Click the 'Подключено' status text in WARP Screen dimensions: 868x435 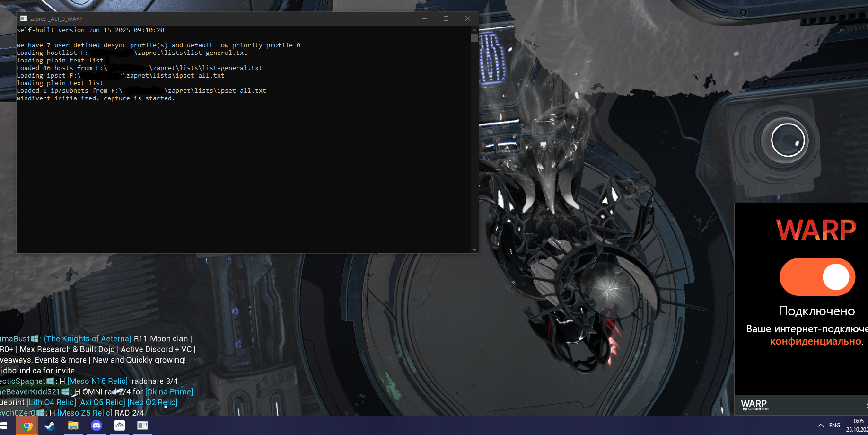point(817,311)
